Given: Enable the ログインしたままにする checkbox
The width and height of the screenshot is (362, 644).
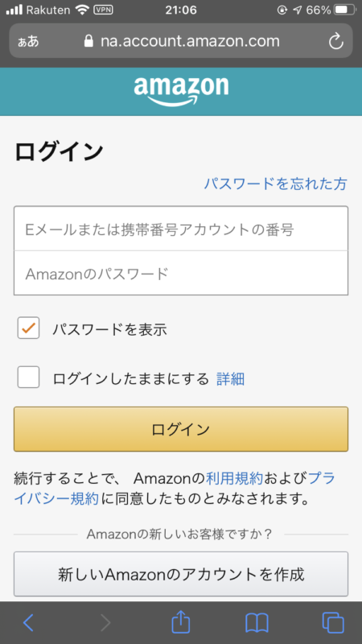Looking at the screenshot, I should 28,377.
